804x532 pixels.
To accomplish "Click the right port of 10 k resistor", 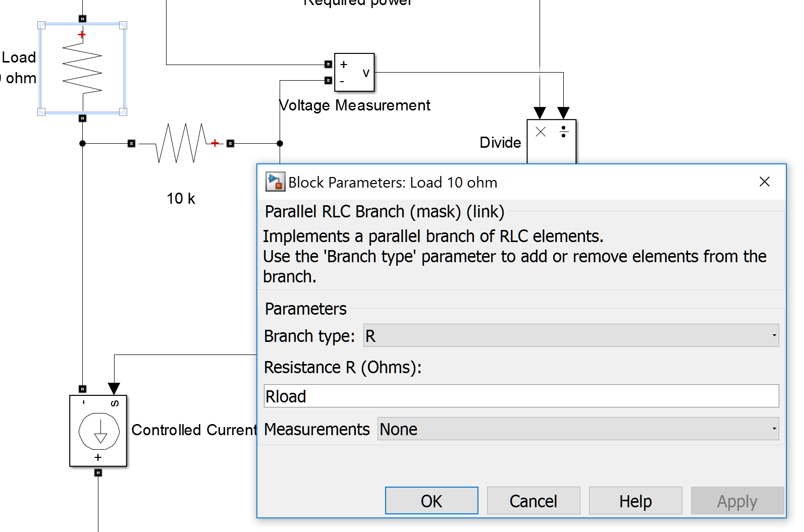I will pyautogui.click(x=231, y=144).
